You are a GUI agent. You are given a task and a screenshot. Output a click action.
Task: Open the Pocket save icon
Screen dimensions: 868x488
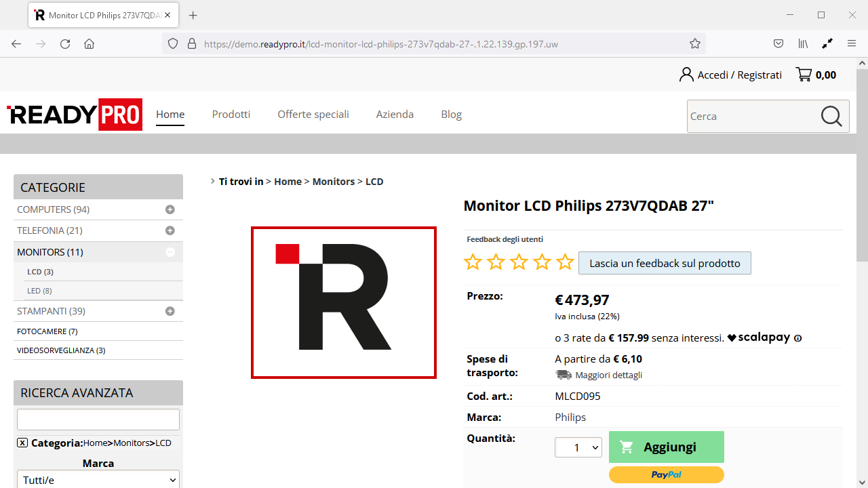[x=779, y=44]
